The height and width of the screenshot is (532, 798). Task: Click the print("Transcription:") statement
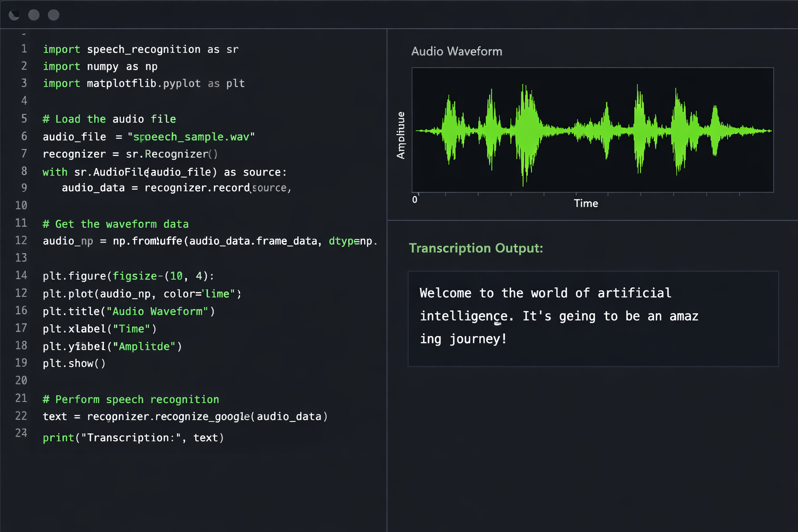click(133, 437)
